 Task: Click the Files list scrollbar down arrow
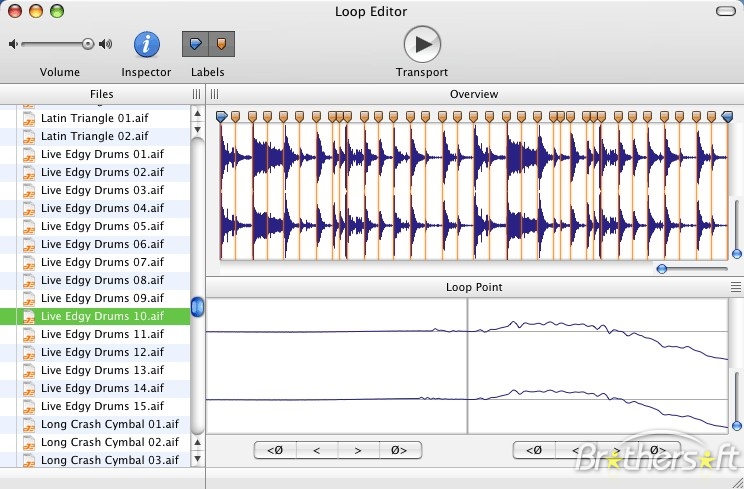[x=197, y=459]
